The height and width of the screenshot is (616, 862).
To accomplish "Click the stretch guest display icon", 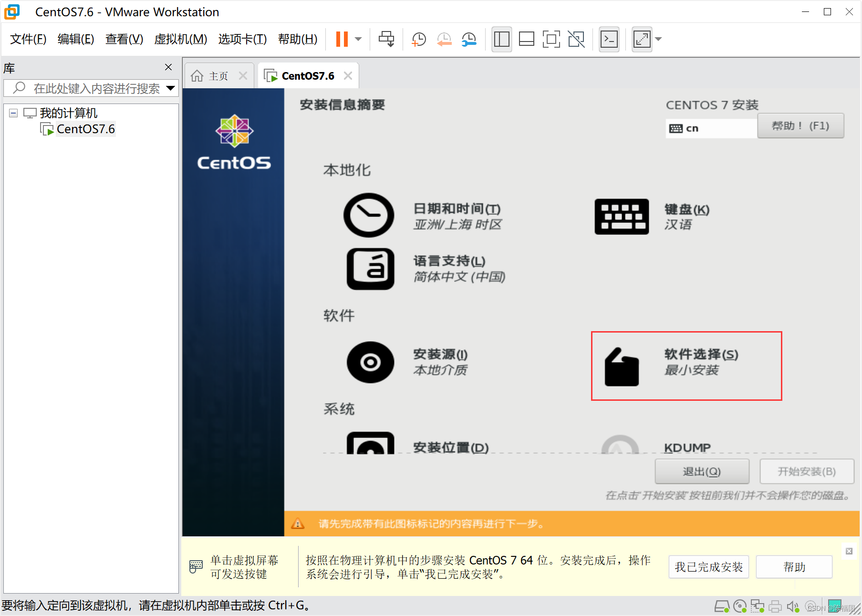I will [642, 39].
